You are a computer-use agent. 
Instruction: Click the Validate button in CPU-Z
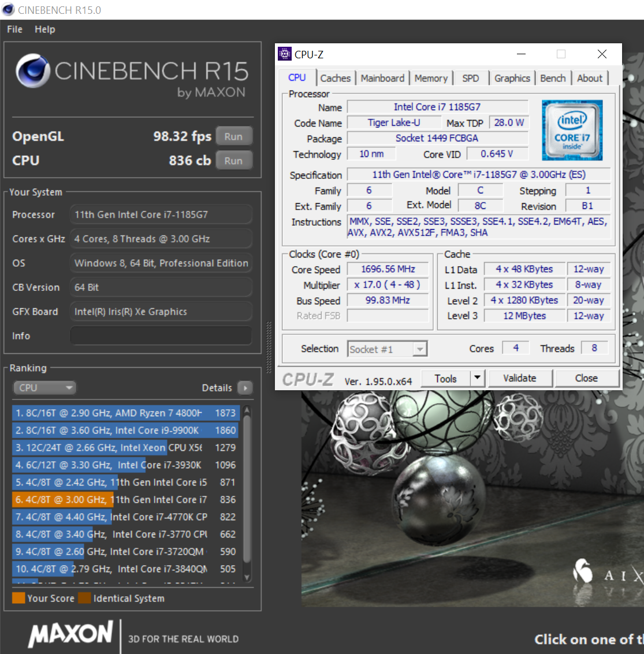520,378
